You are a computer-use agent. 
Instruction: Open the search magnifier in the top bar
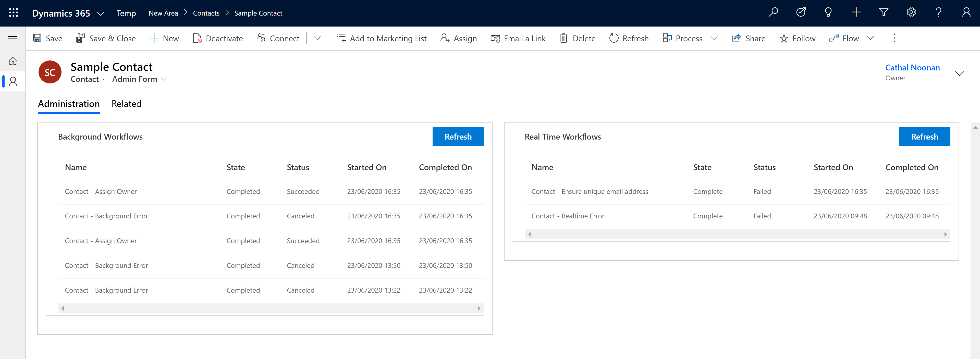pyautogui.click(x=773, y=13)
